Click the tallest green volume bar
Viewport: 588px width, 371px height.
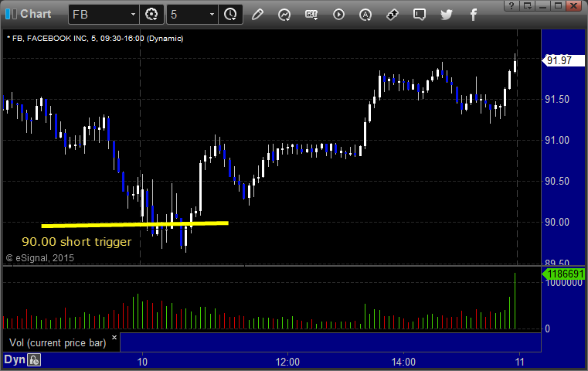tap(515, 301)
